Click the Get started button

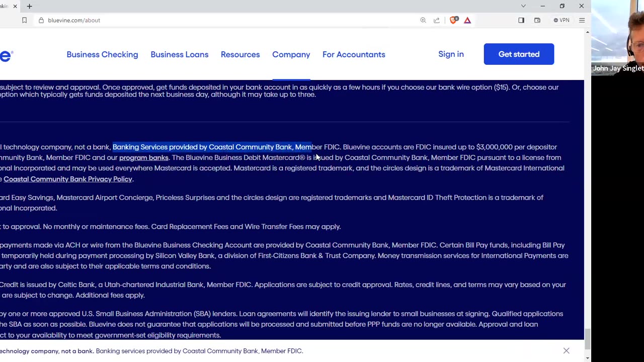click(519, 54)
